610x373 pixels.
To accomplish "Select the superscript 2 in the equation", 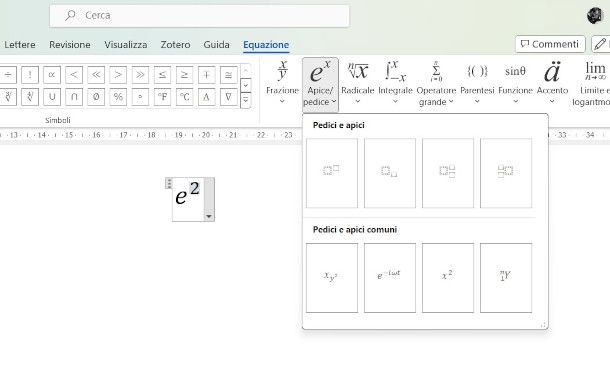I will pyautogui.click(x=194, y=189).
